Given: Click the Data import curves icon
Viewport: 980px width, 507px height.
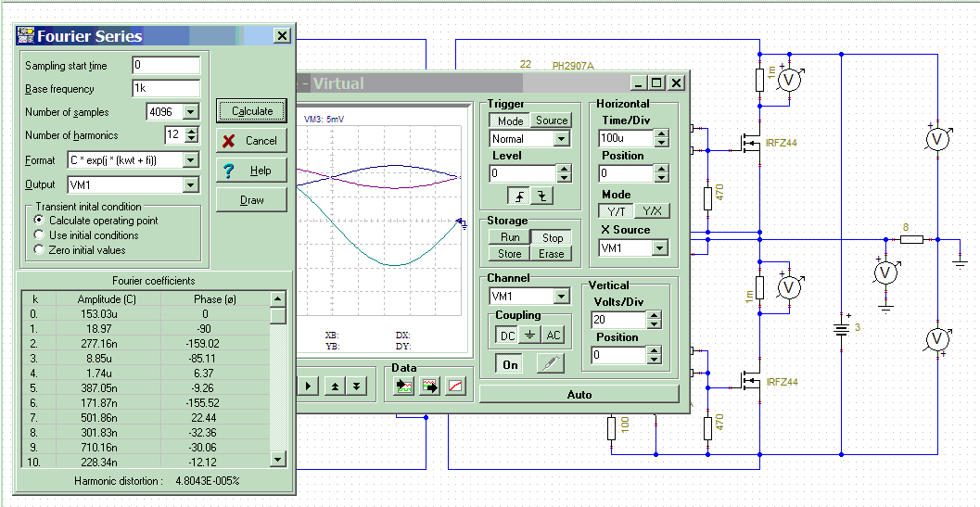Looking at the screenshot, I should 404,386.
